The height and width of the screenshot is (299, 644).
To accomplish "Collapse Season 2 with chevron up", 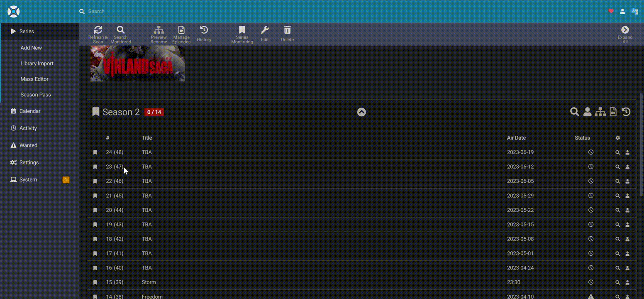I will (x=361, y=112).
